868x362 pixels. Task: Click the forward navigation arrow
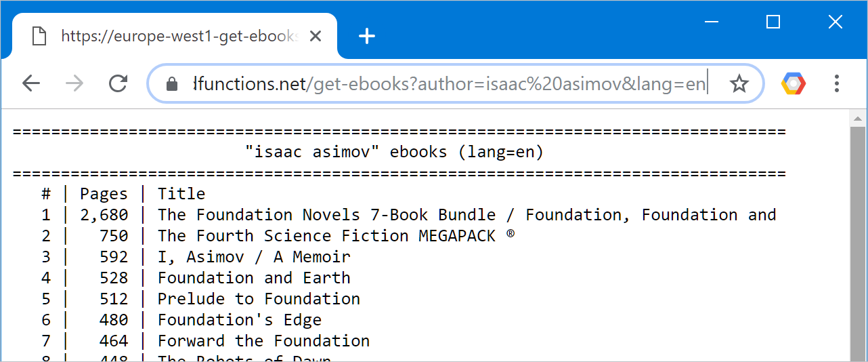point(74,83)
